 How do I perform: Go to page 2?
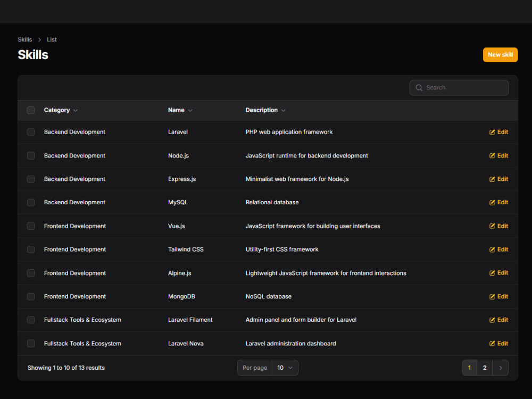485,368
